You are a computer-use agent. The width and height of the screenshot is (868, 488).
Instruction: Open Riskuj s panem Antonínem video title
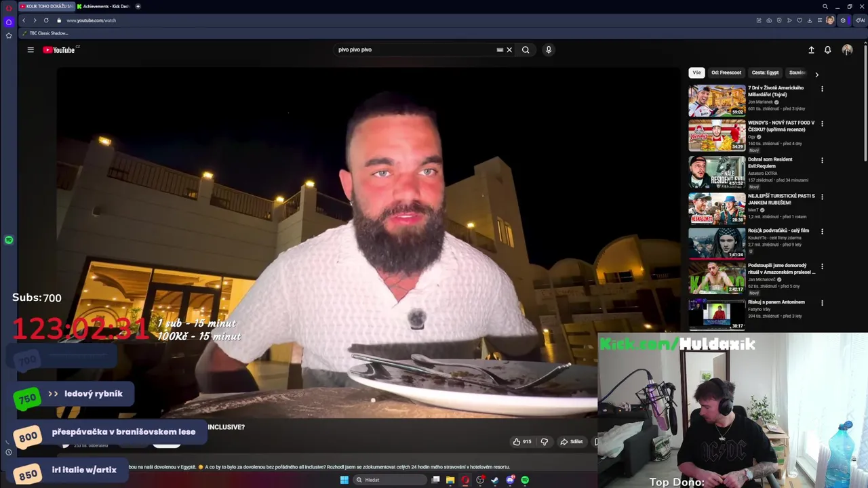coord(776,302)
